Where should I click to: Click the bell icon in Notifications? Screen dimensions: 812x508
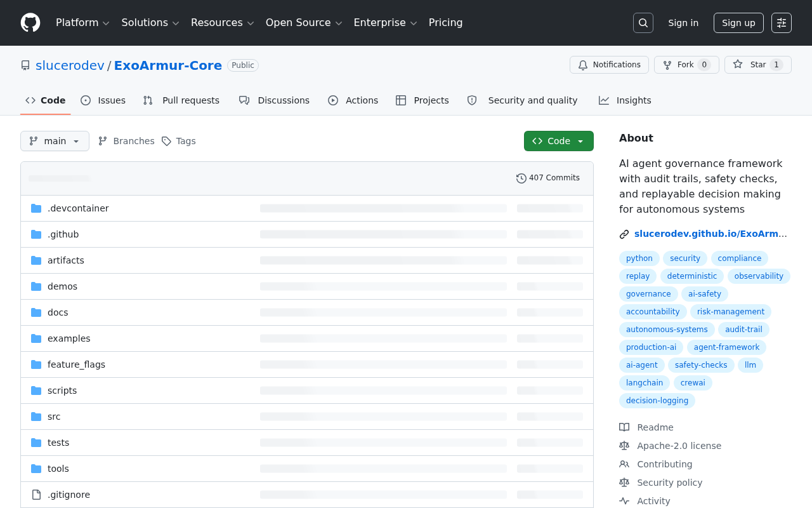click(583, 65)
